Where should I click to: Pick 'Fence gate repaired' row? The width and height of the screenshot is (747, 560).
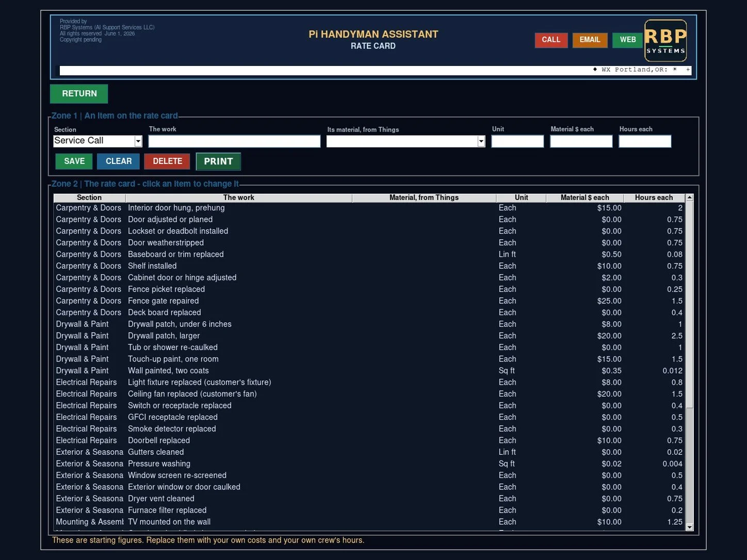tap(369, 301)
